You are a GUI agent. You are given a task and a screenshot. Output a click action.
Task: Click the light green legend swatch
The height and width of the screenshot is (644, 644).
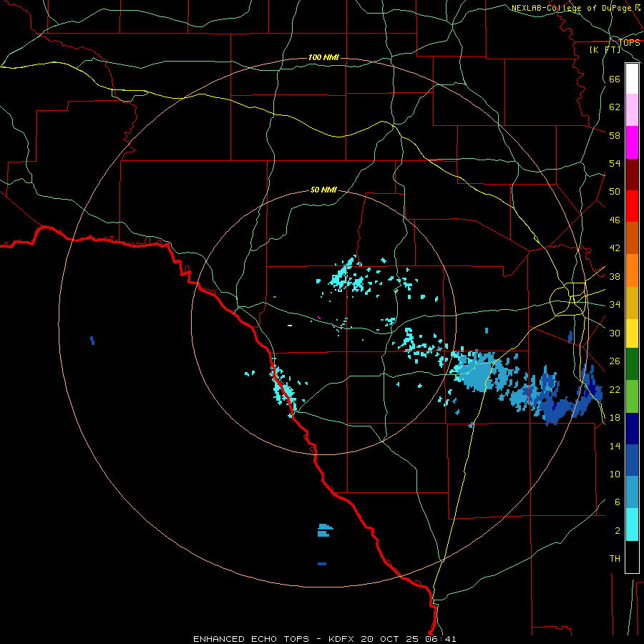click(x=632, y=396)
